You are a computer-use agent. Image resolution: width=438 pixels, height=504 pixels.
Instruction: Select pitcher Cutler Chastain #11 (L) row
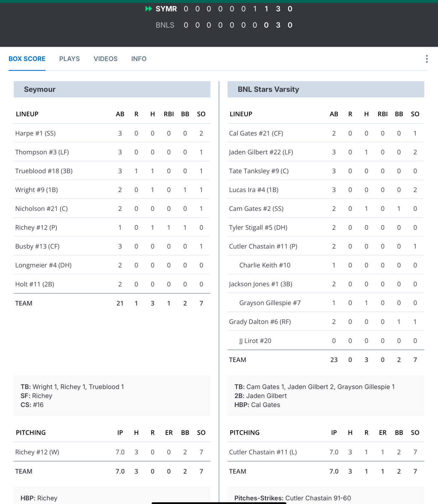coord(262,452)
